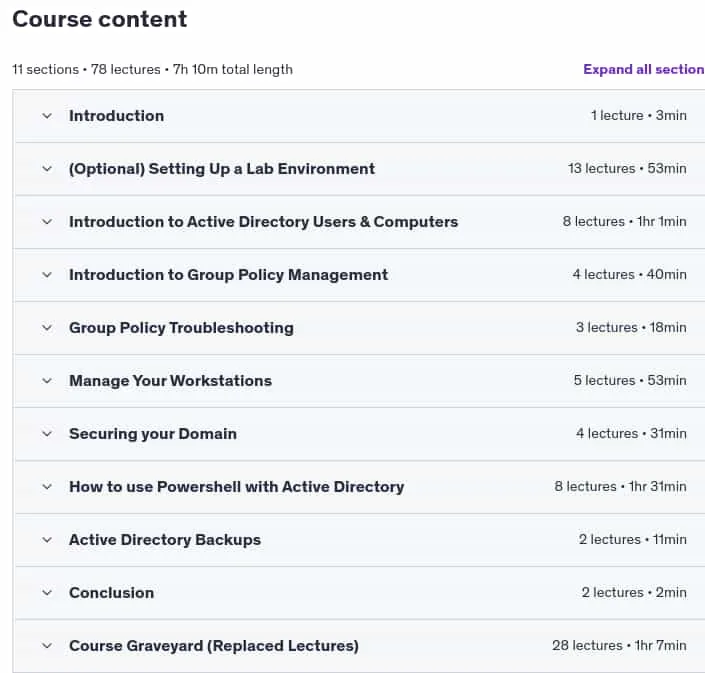Viewport: 705px width, 673px height.
Task: Click Group Policy Troubleshooting section title
Action: (x=181, y=328)
